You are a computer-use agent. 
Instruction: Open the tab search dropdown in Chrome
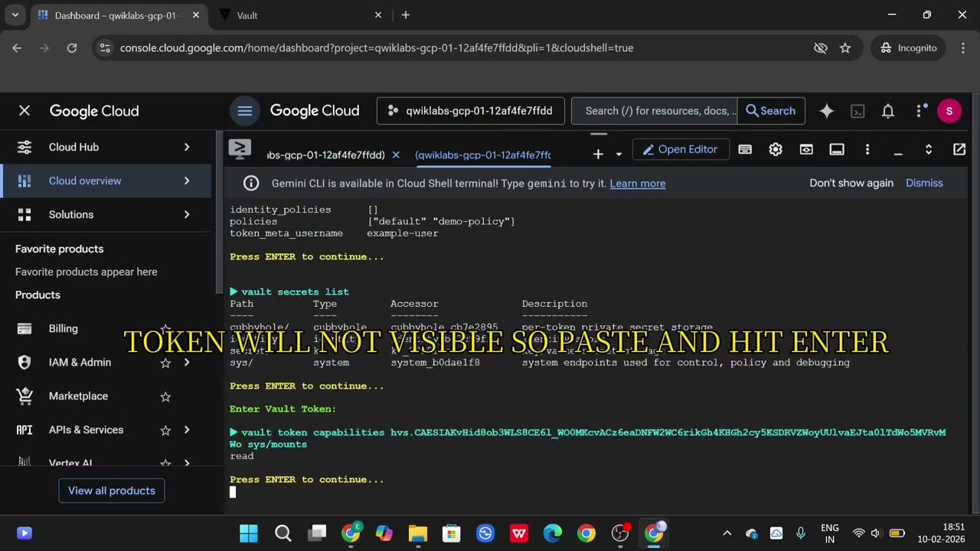15,15
